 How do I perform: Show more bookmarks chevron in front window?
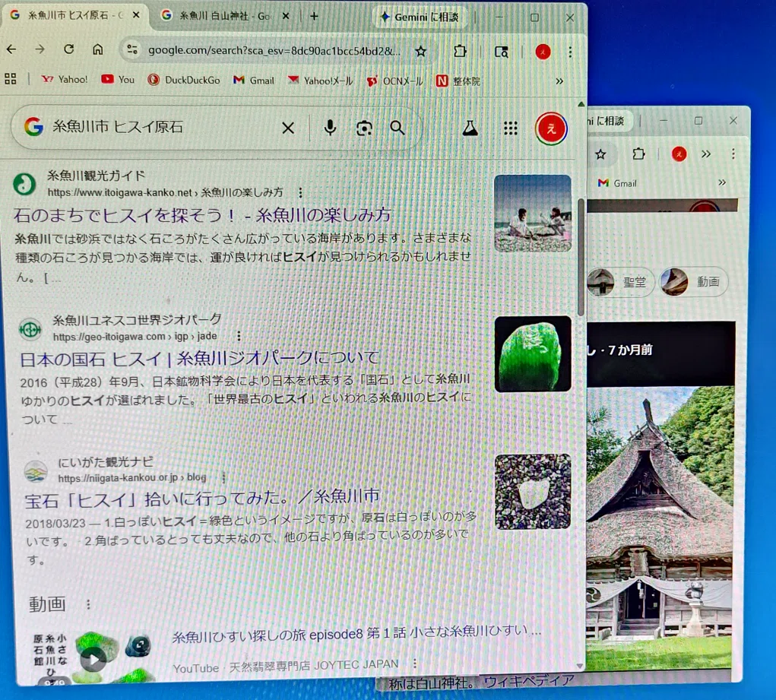coord(559,81)
